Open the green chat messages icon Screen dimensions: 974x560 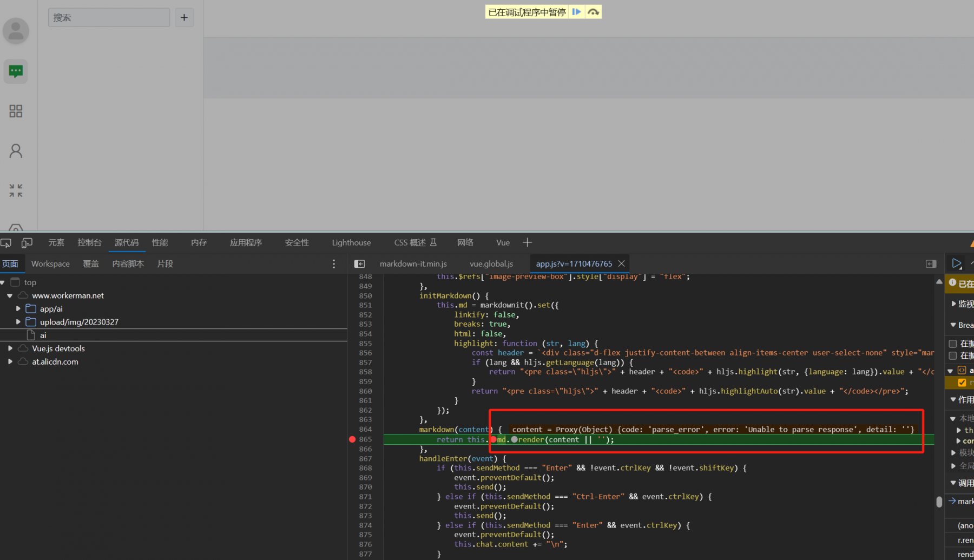click(16, 71)
